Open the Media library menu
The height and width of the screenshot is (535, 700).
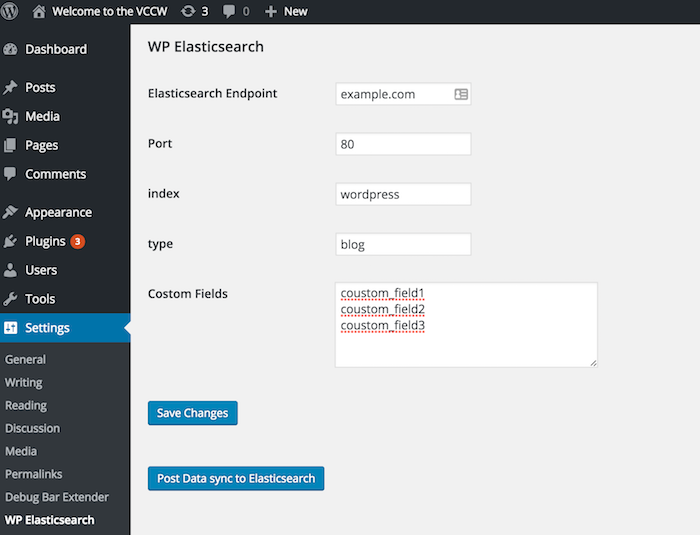[42, 116]
